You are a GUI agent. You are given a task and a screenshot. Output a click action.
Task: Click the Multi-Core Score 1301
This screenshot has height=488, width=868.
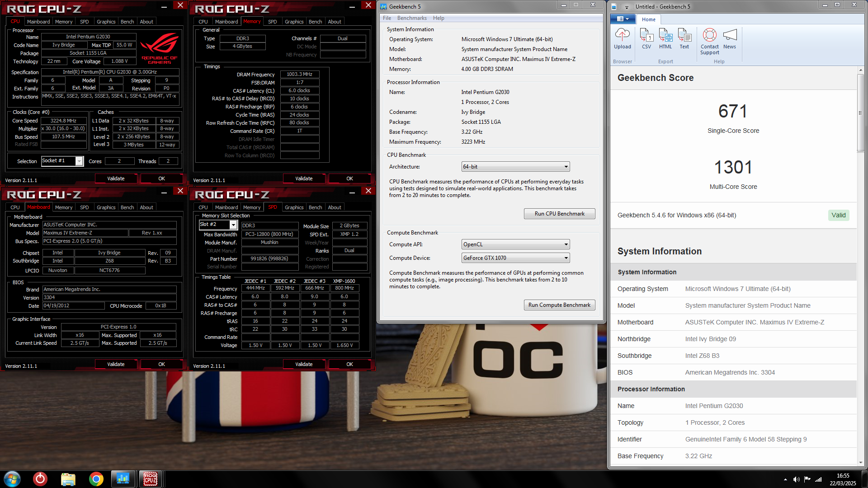(733, 167)
